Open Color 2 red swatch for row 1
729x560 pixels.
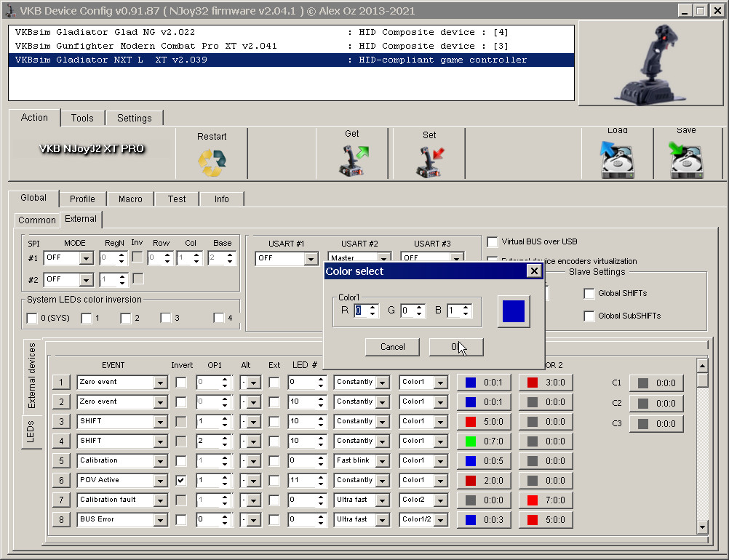(546, 383)
